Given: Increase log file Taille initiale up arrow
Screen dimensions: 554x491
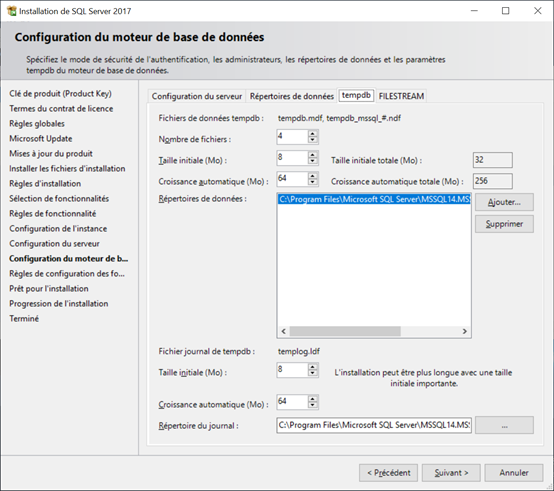Looking at the screenshot, I should pos(312,367).
